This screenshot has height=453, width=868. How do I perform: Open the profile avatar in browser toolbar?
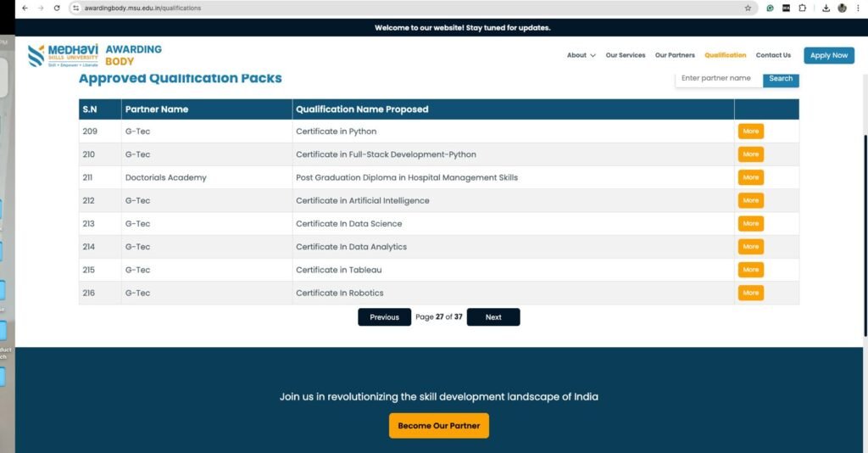[x=842, y=8]
